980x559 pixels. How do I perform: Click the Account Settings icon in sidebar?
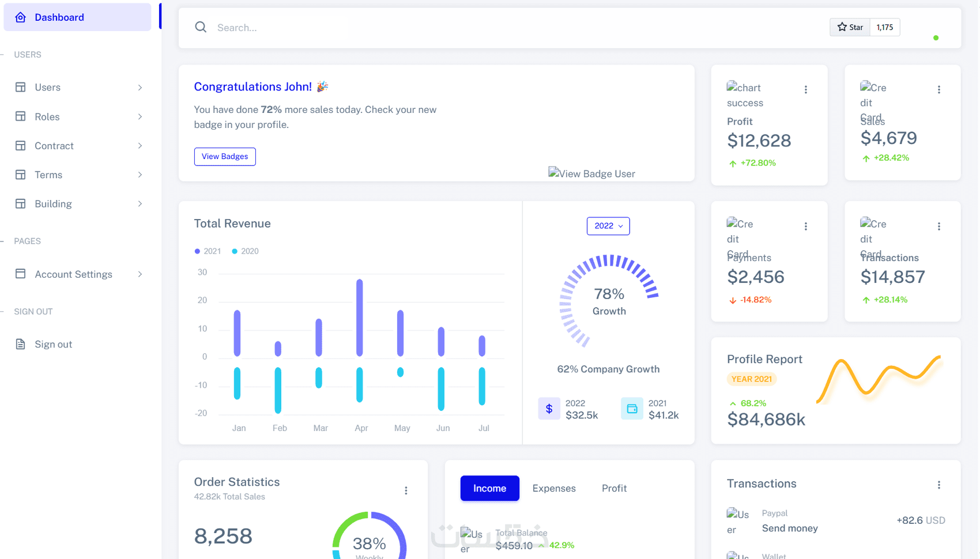point(21,274)
